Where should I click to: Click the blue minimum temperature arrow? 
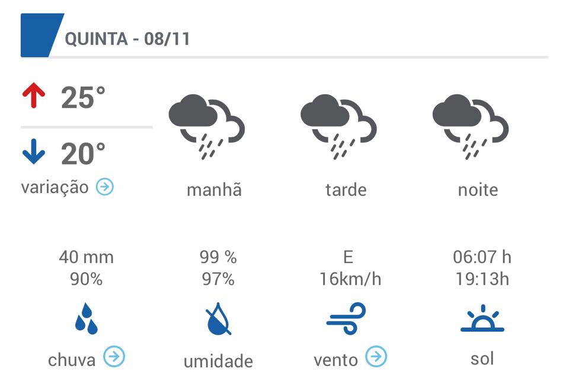(34, 152)
